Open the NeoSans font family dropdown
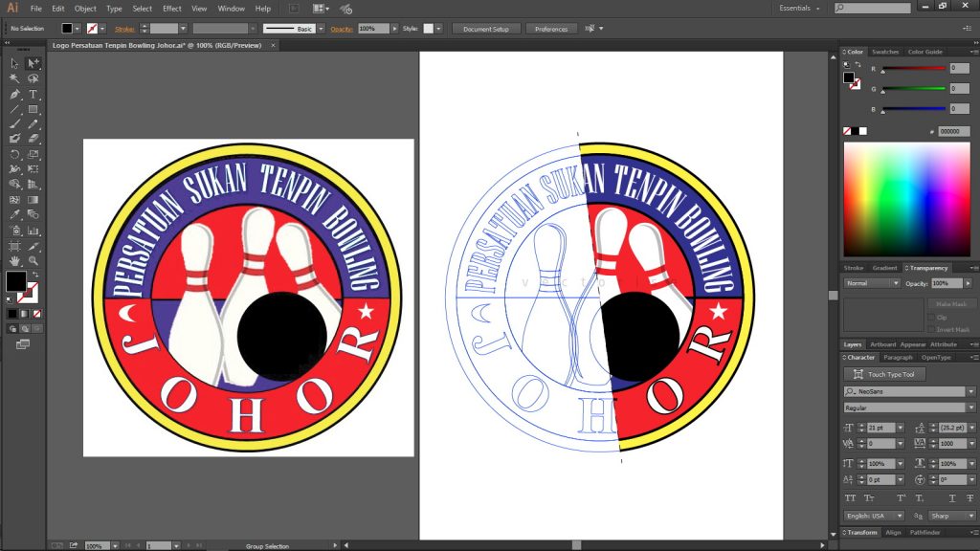This screenshot has height=551, width=980. [x=970, y=391]
